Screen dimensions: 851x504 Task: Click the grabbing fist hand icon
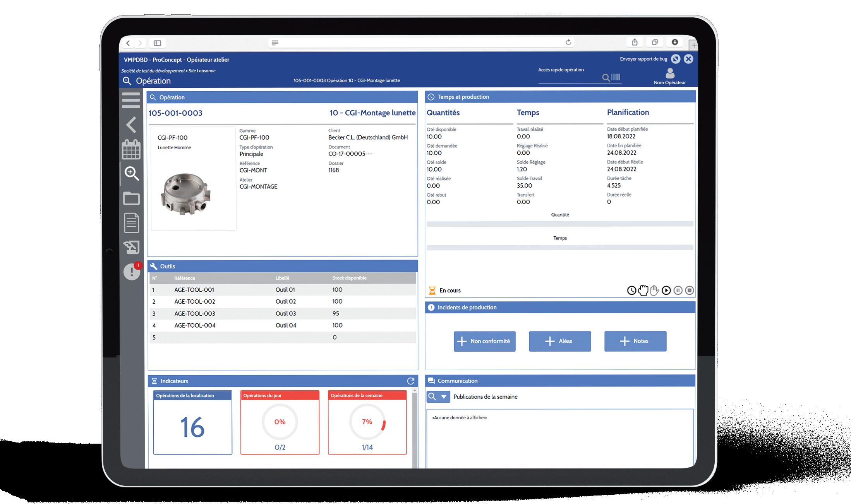[643, 290]
